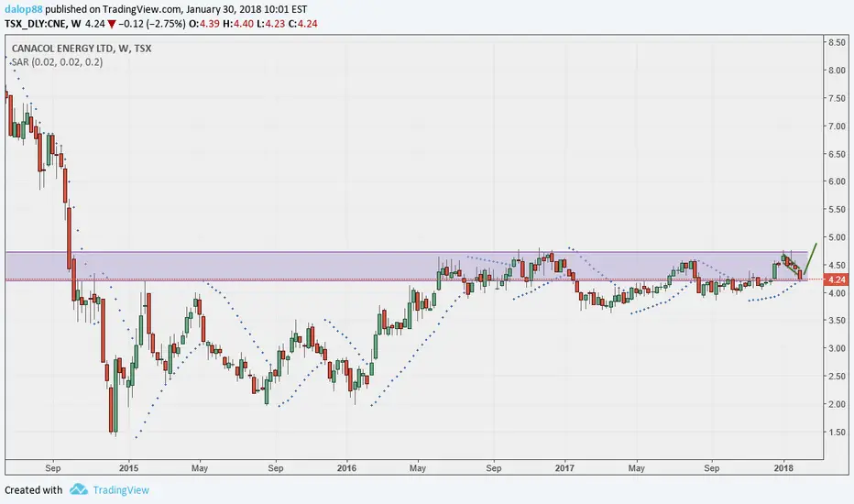Click the −0.12 (−2.75%) change value
The image size is (854, 504).
click(152, 24)
